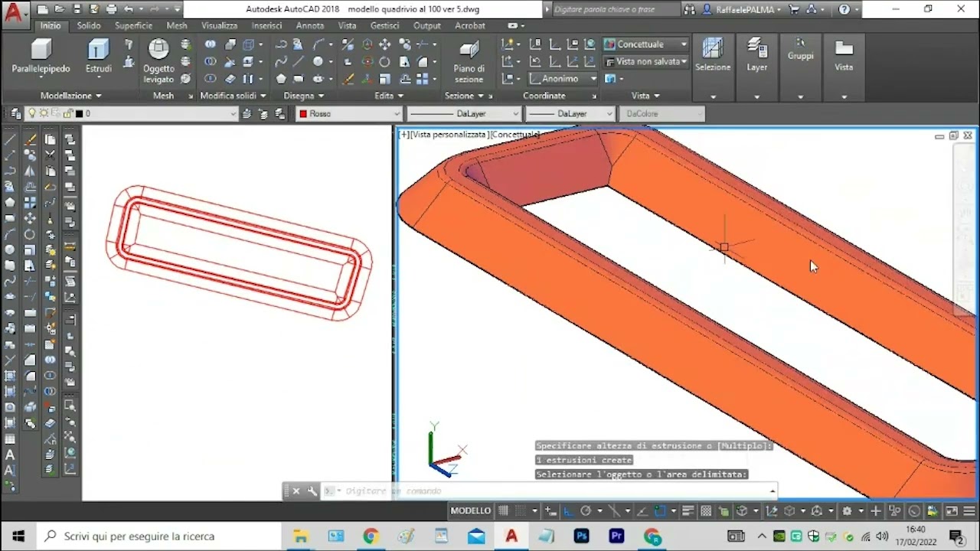Viewport: 980px width, 551px height.
Task: Select the polygon tool in Disegna panel
Action: click(x=281, y=78)
